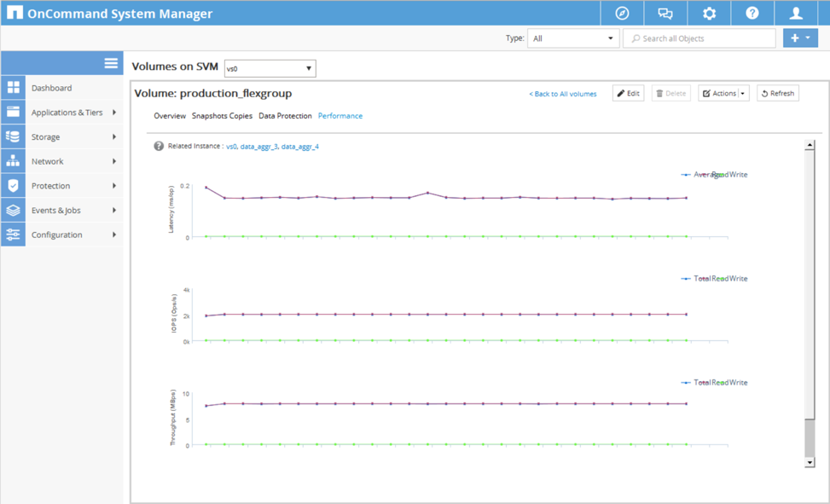The image size is (830, 504).
Task: Open the vs0 related instance link
Action: (231, 147)
